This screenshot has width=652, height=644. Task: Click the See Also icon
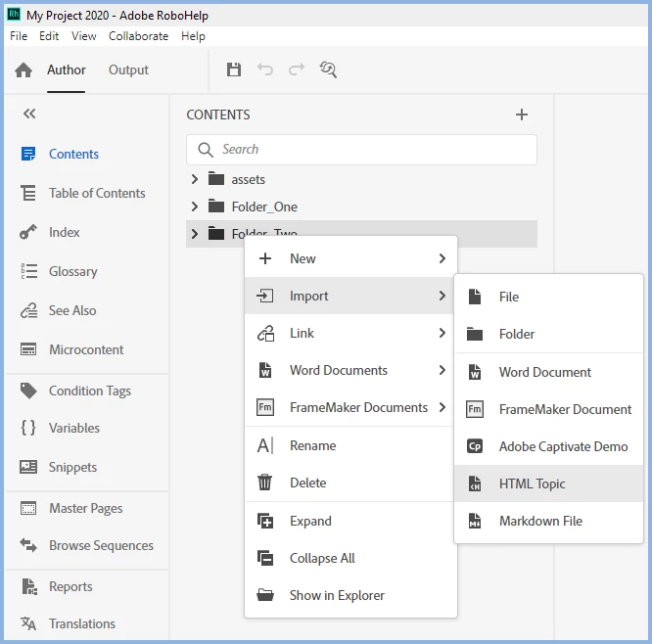(28, 310)
